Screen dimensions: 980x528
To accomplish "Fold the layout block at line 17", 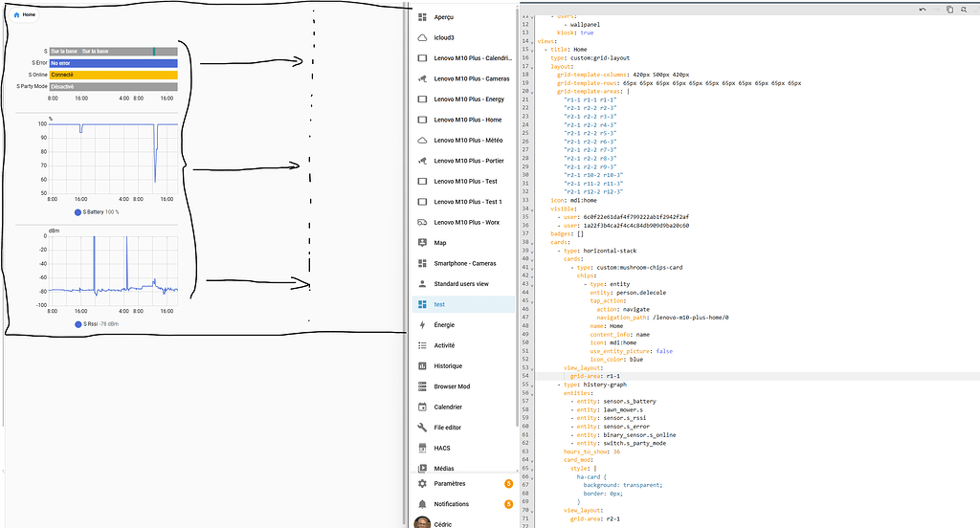I will coord(532,66).
